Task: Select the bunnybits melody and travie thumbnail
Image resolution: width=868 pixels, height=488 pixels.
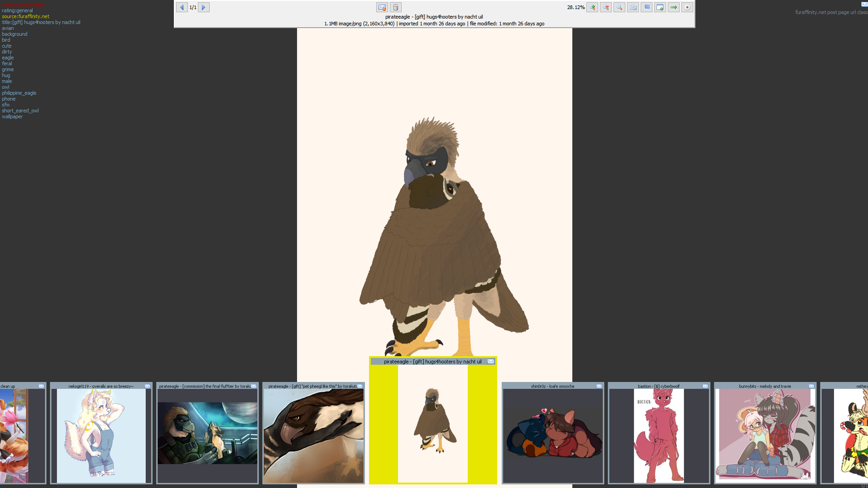Action: (x=765, y=433)
